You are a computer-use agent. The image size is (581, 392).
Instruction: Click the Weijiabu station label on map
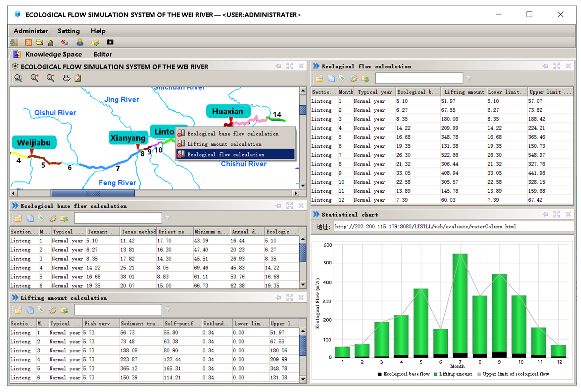click(34, 143)
